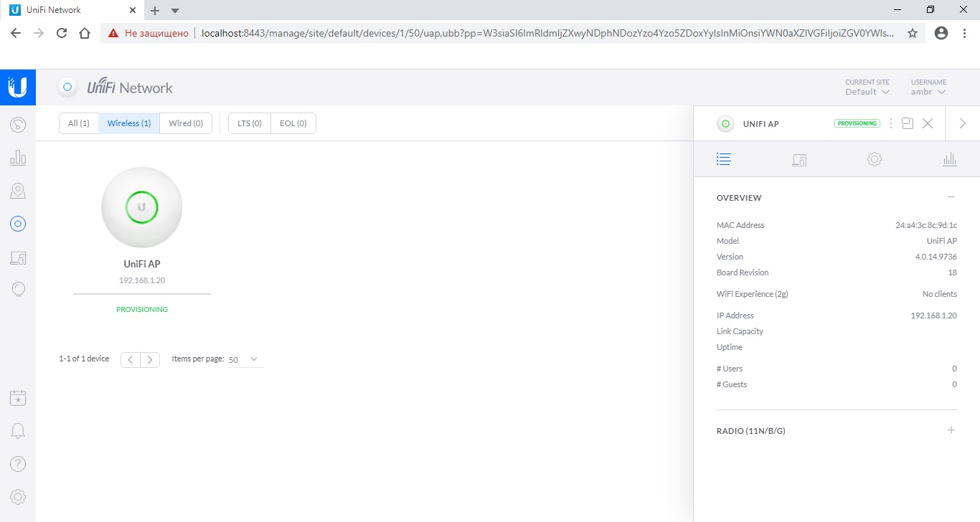The image size is (980, 522).
Task: Open the Dashboard icon in the sidebar
Action: tap(18, 125)
